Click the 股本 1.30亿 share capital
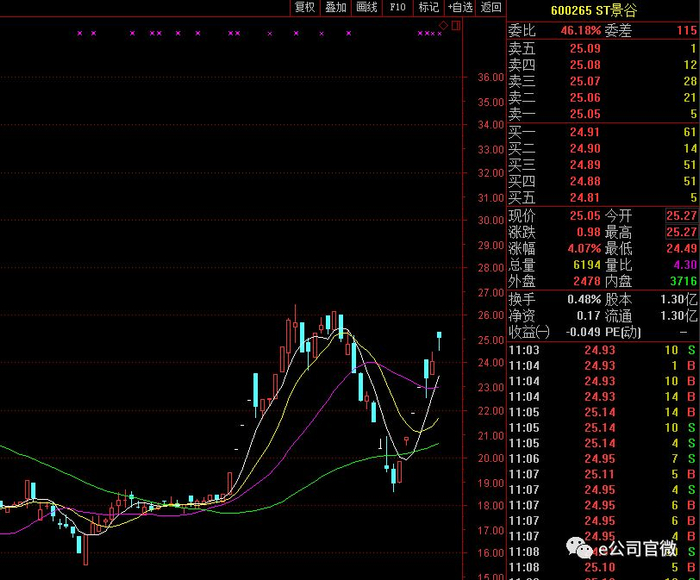The image size is (700, 580). 679,299
